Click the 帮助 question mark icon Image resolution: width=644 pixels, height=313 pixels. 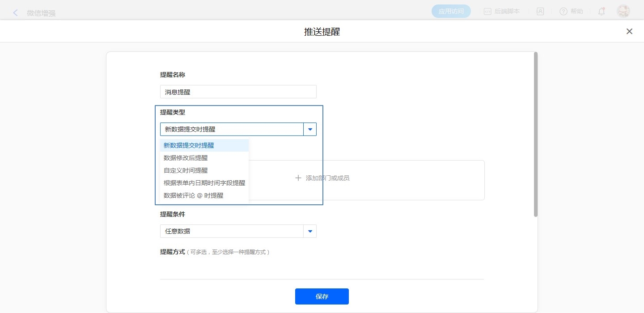point(563,12)
